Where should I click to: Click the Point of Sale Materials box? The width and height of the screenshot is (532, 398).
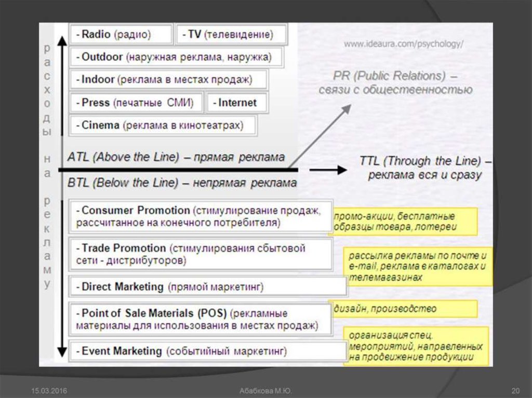(201, 320)
